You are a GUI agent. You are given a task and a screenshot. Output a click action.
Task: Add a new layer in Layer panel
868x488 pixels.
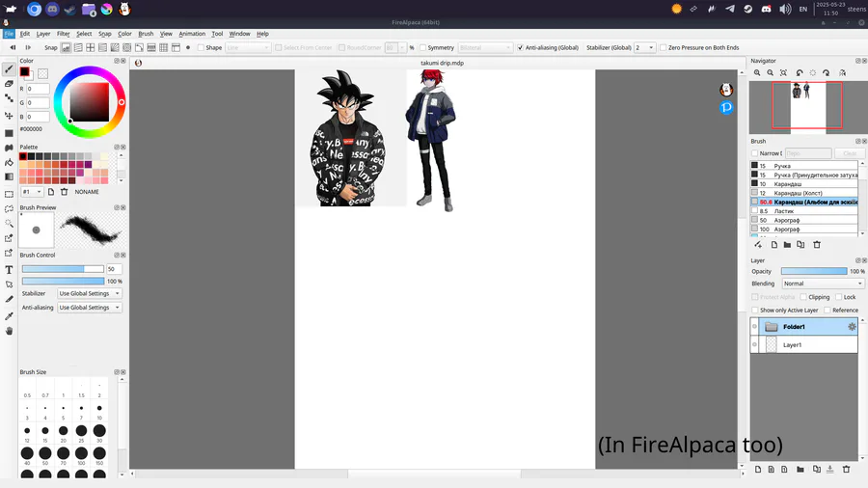tap(758, 469)
